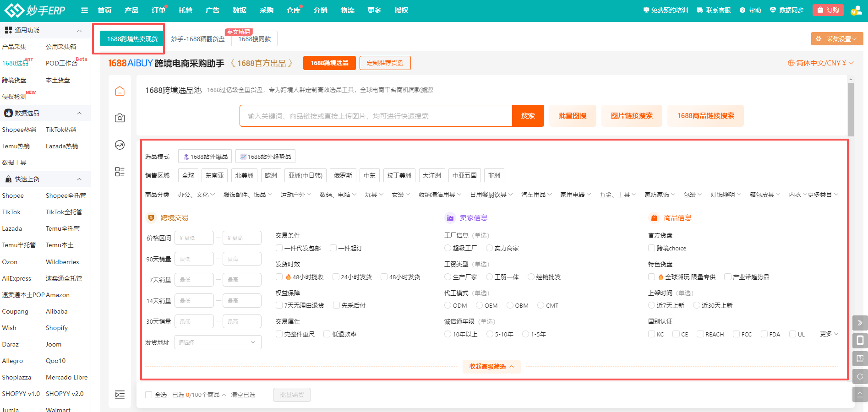Open 发货地址 dropdown
The image size is (868, 412).
tap(218, 342)
